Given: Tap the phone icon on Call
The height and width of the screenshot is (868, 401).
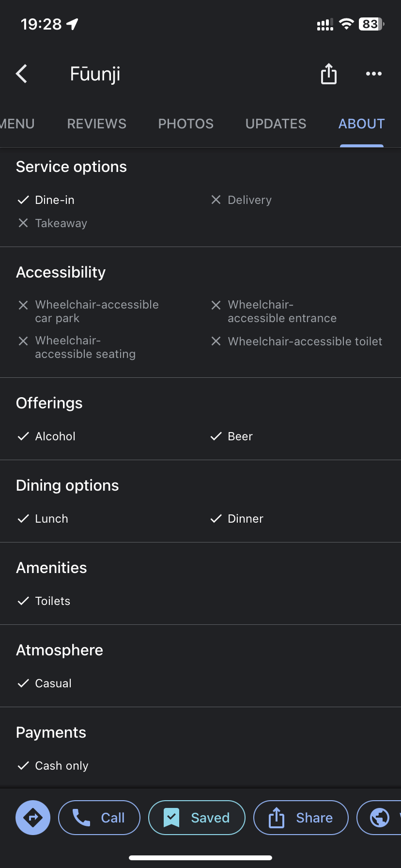Looking at the screenshot, I should pyautogui.click(x=81, y=818).
